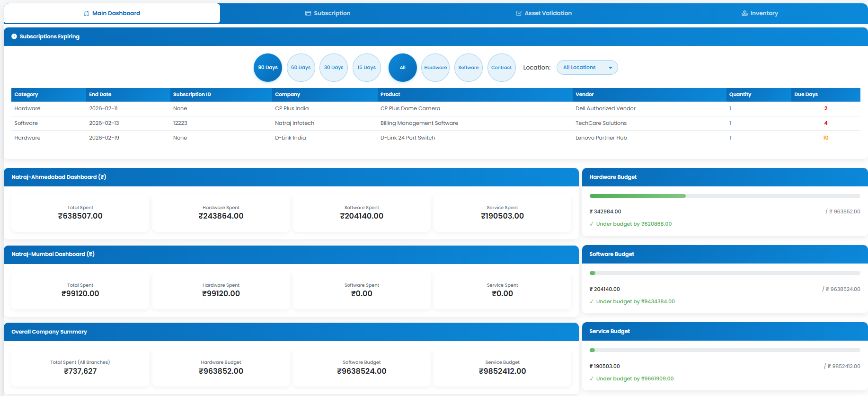Click subscription ID 12223
Image resolution: width=868 pixels, height=396 pixels.
point(180,123)
